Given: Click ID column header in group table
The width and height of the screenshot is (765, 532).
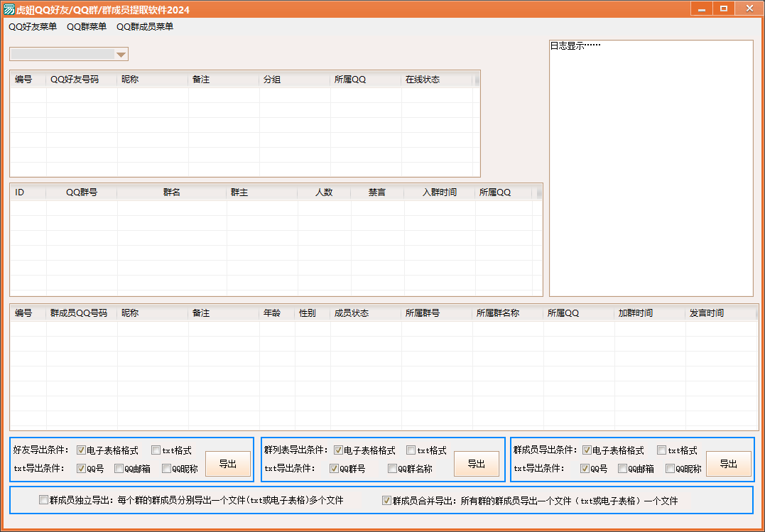Looking at the screenshot, I should [28, 192].
